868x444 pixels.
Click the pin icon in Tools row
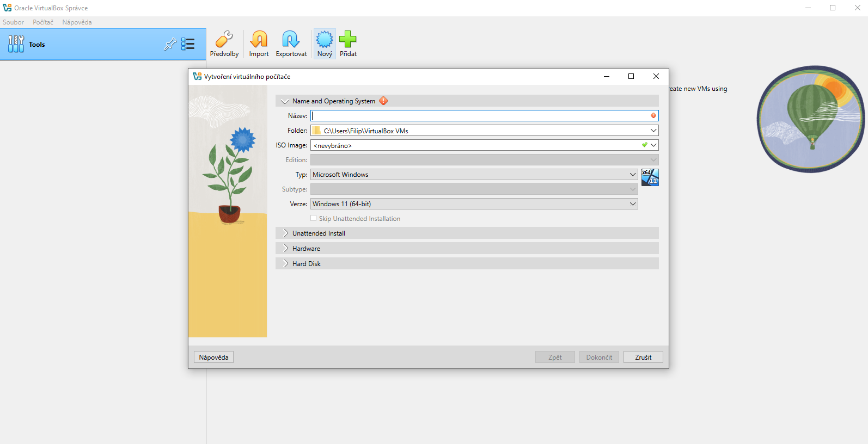[170, 44]
